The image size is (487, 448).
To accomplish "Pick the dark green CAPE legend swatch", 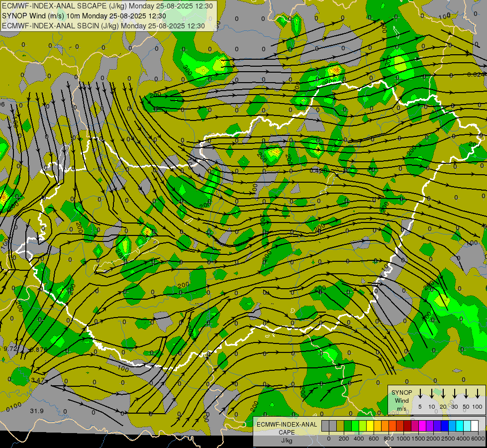I will click(348, 426).
